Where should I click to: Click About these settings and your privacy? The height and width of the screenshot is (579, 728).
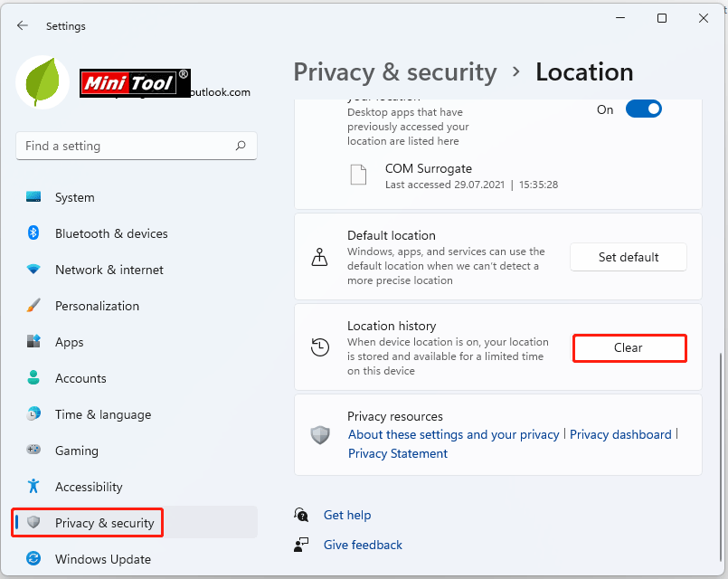pyautogui.click(x=453, y=434)
